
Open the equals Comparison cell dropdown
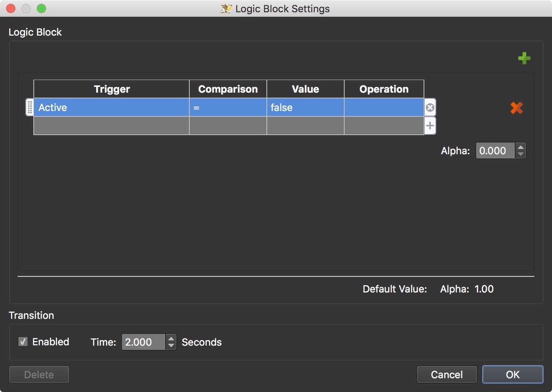coord(228,107)
